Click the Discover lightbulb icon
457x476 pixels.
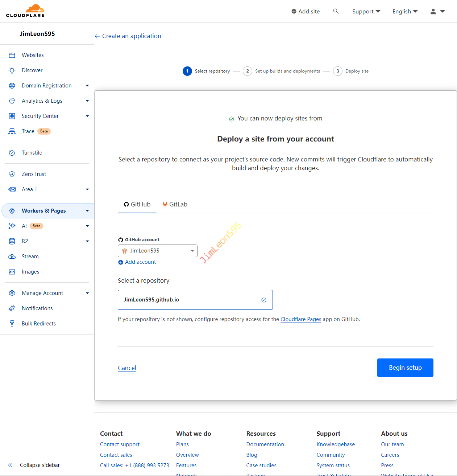coord(12,70)
